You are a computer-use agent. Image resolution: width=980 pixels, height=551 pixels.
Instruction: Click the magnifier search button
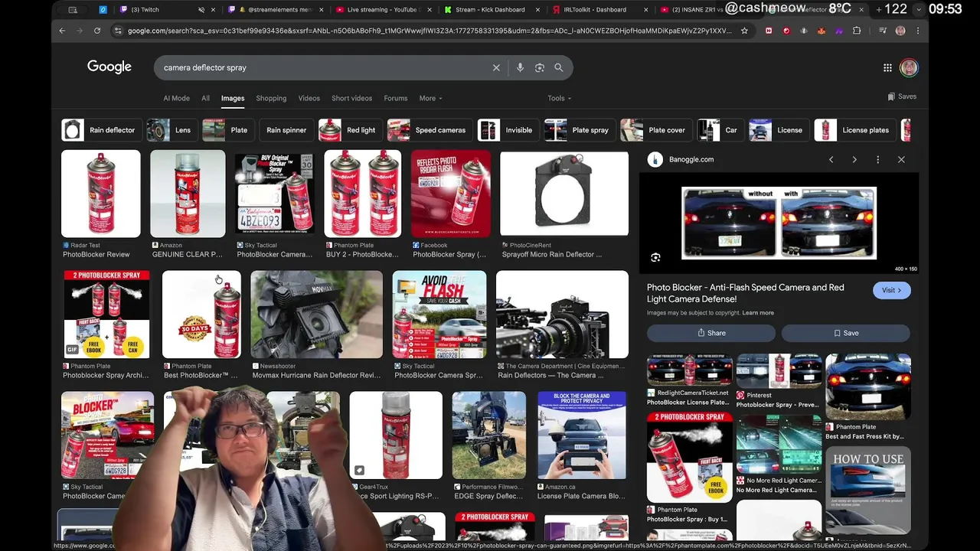tap(559, 67)
